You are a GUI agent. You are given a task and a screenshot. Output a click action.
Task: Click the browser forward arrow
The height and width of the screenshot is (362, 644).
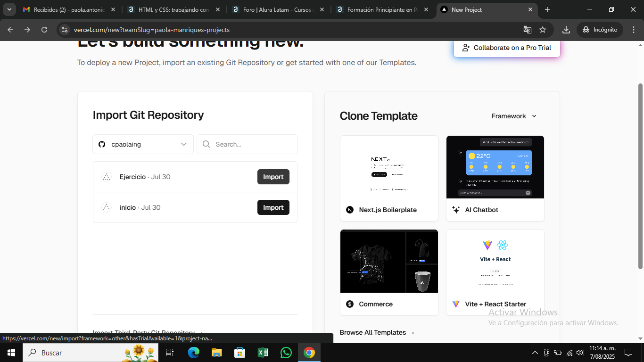27,30
